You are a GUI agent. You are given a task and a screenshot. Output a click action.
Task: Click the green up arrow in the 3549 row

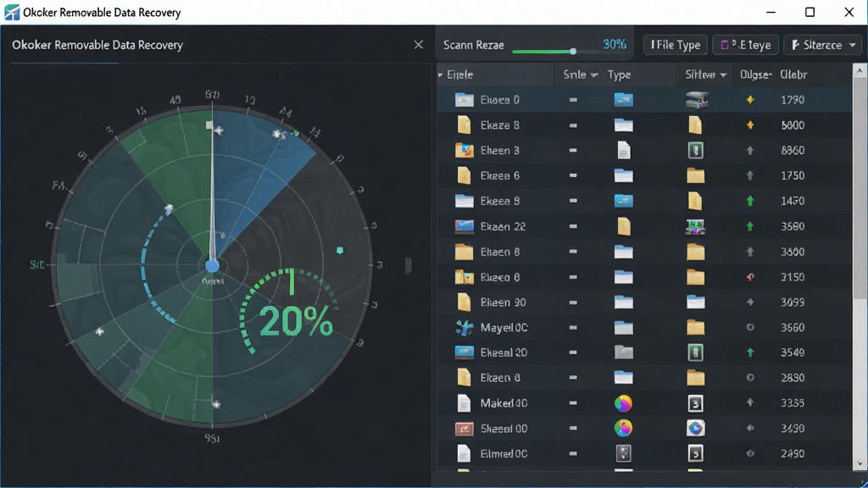[x=750, y=352]
